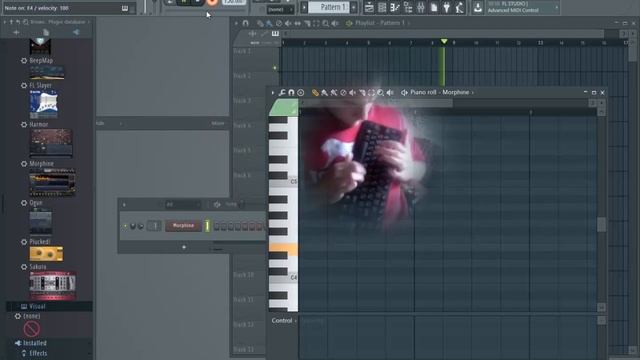Toggle the magnet snap icon in Playlist
Viewport: 640px width, 360px height.
[x=245, y=23]
